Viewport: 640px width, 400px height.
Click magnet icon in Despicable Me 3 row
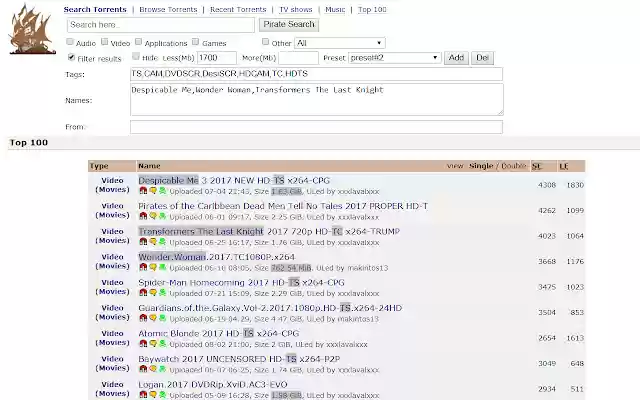click(143, 191)
